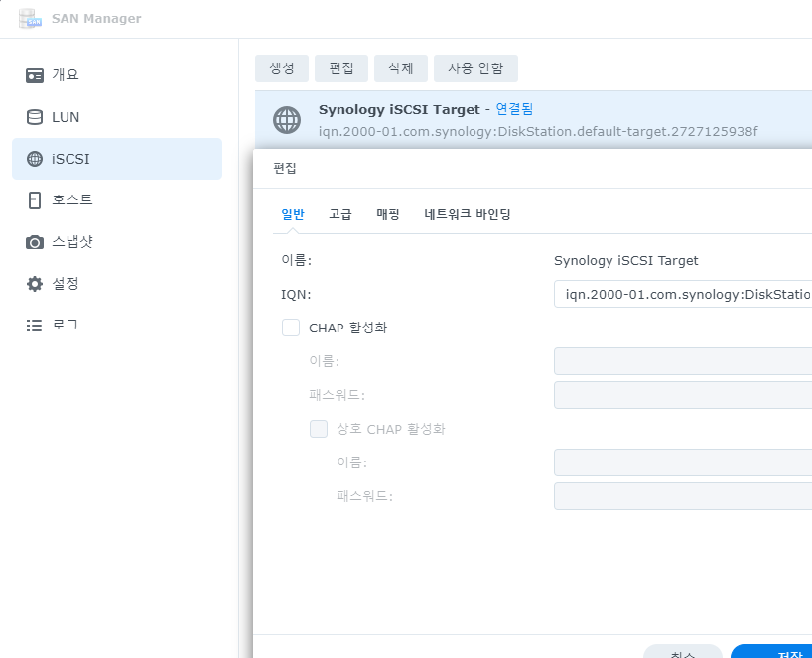812x658 pixels.
Task: Click the IQN input field
Action: (x=683, y=294)
